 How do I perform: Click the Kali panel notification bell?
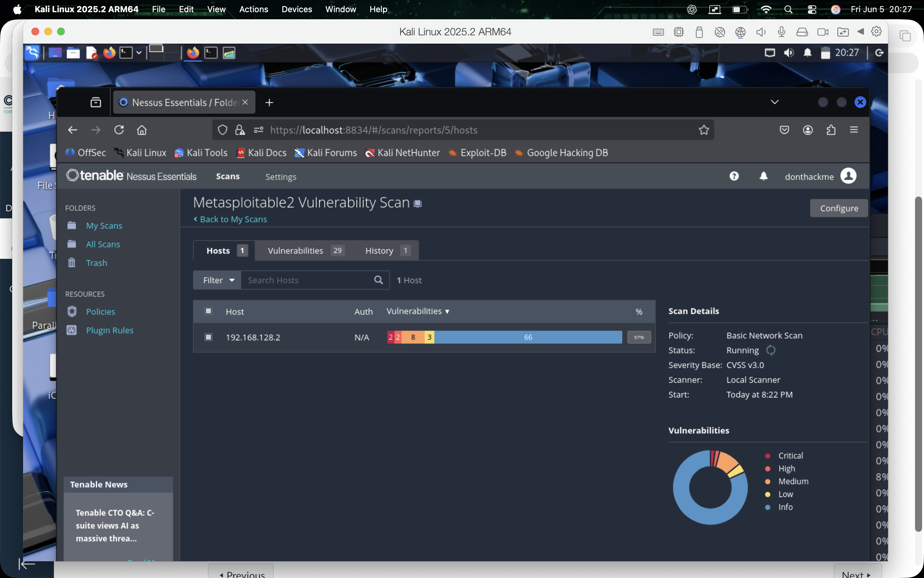[x=807, y=53]
